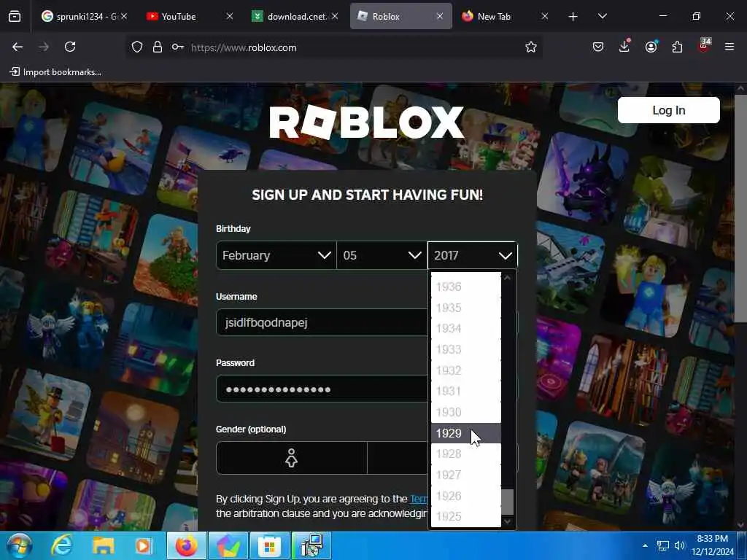Viewport: 747px width, 560px height.
Task: Click the Log In button
Action: pyautogui.click(x=668, y=110)
